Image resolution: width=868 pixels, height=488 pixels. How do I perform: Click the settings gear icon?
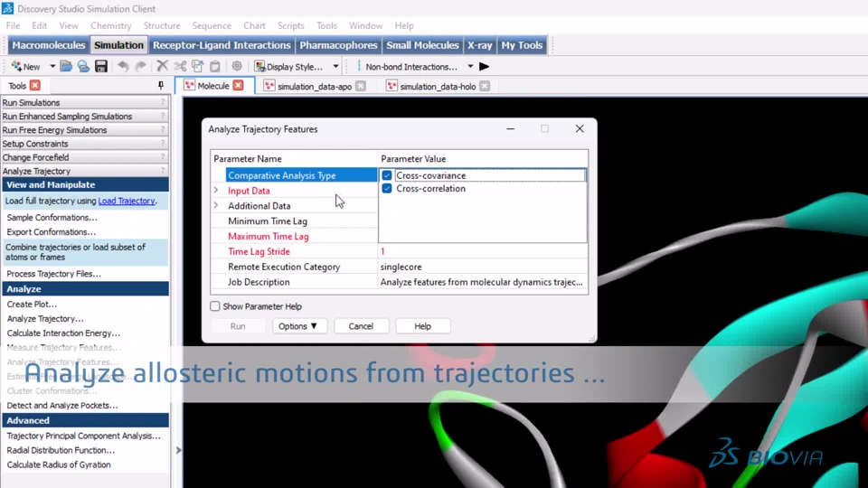click(237, 66)
